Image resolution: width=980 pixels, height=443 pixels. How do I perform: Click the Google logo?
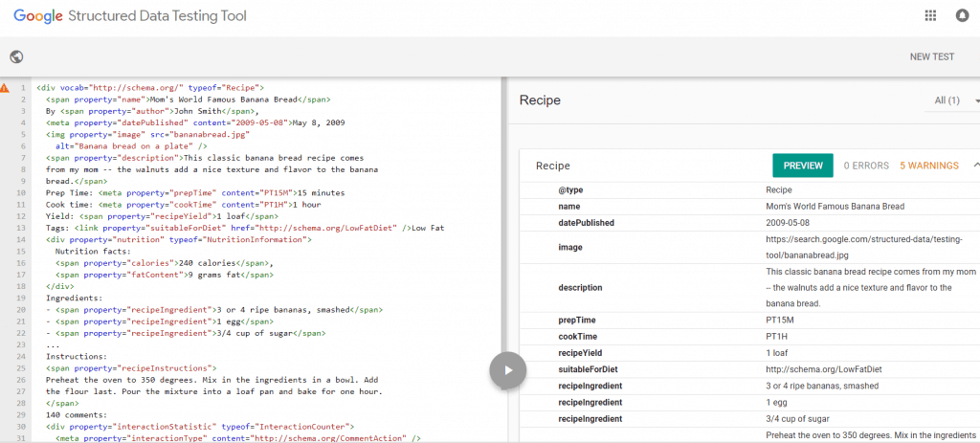(38, 16)
